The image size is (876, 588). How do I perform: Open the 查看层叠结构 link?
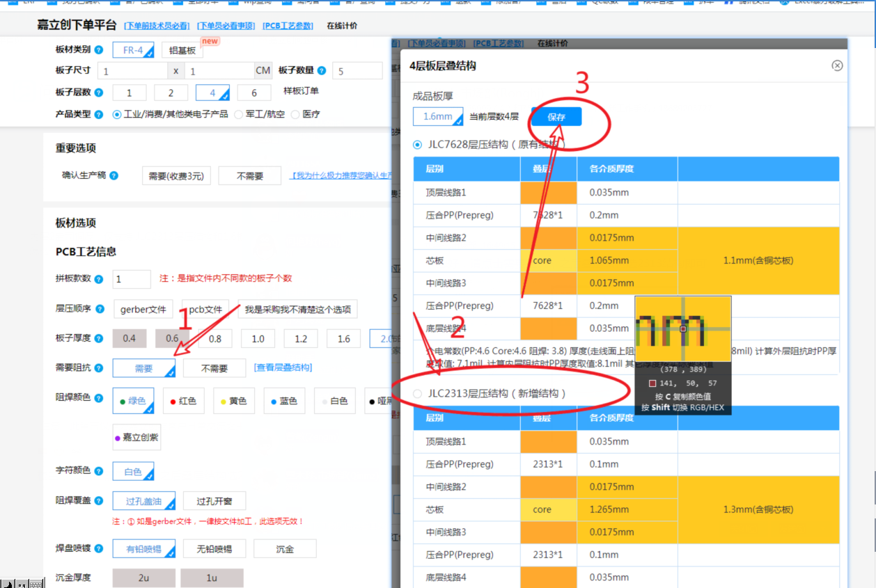coord(283,367)
